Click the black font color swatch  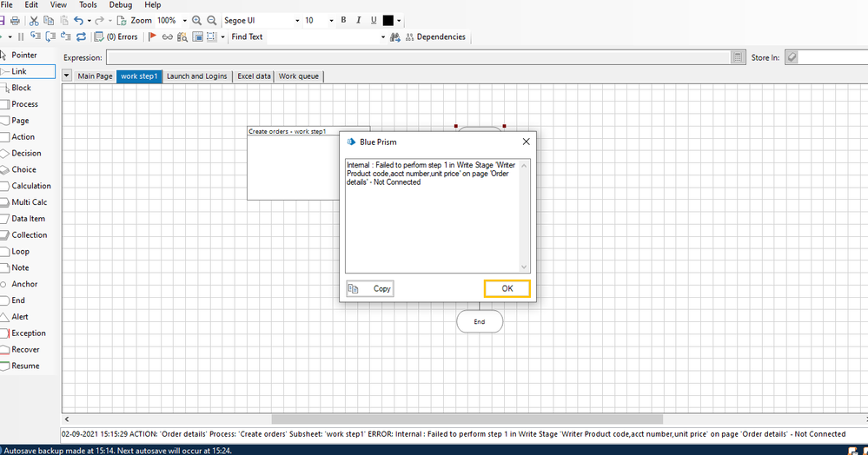tap(388, 21)
